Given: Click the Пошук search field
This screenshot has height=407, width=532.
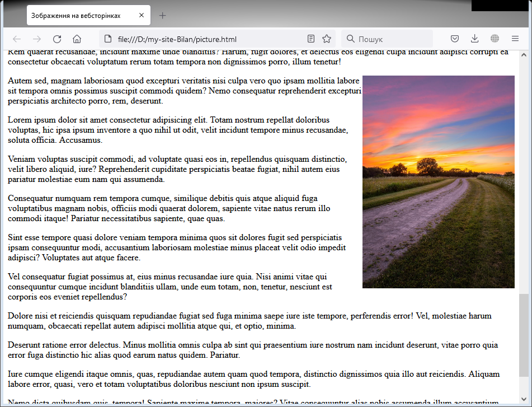Looking at the screenshot, I should pyautogui.click(x=387, y=39).
